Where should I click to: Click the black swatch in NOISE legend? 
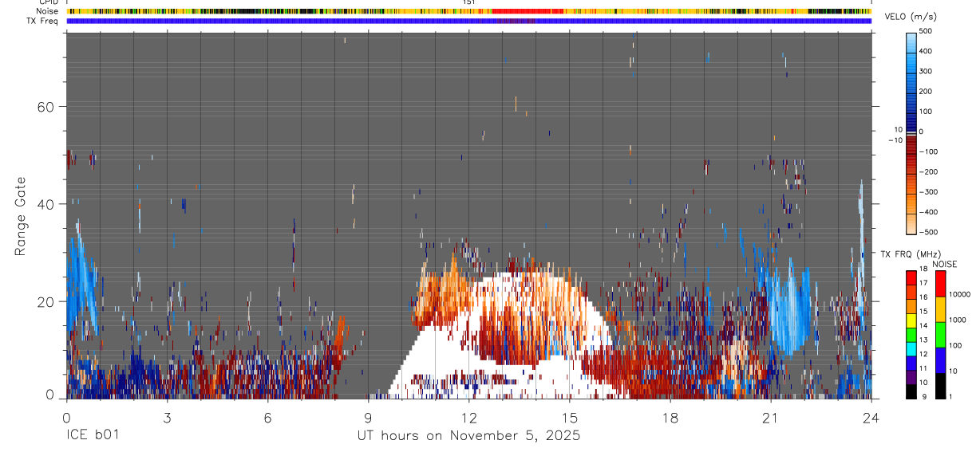click(940, 386)
